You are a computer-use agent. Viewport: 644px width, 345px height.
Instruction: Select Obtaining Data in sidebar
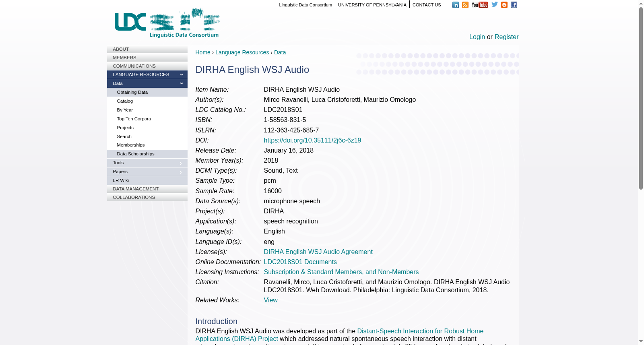147,92
